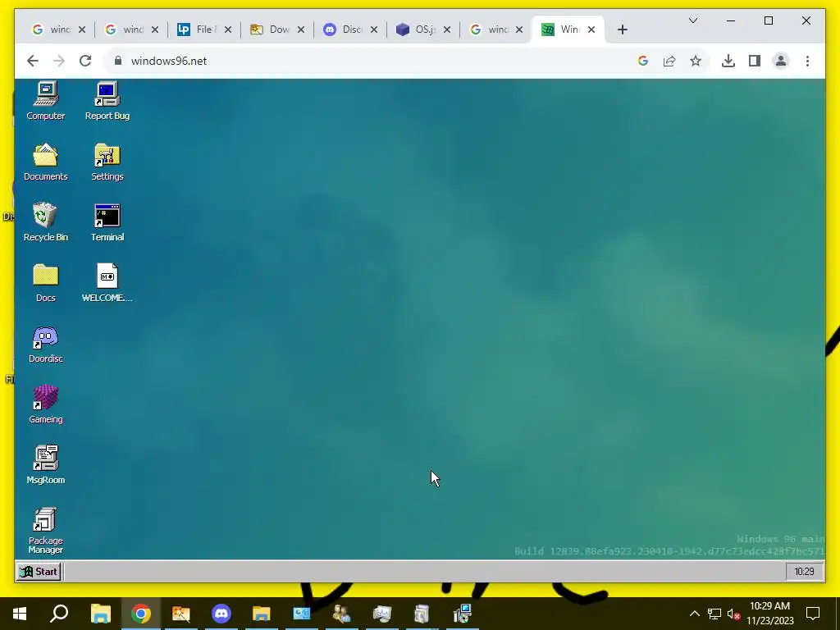Close the active Windows 96 tab

pyautogui.click(x=591, y=30)
